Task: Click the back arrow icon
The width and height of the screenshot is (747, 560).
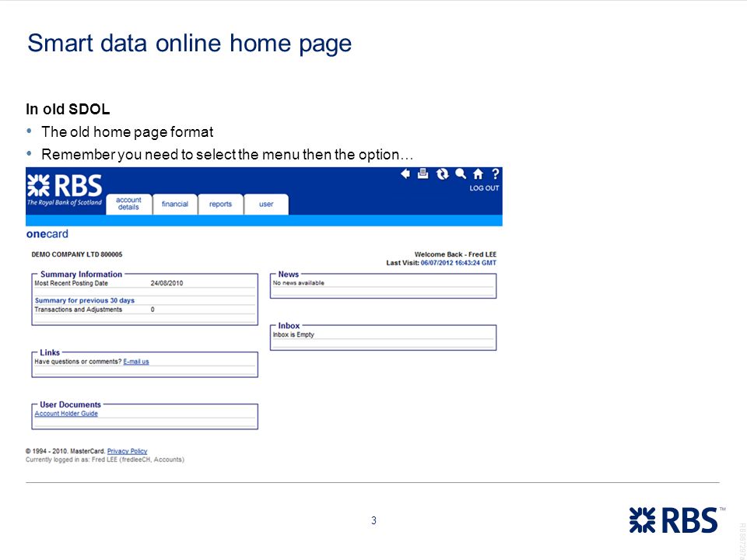Action: point(405,173)
